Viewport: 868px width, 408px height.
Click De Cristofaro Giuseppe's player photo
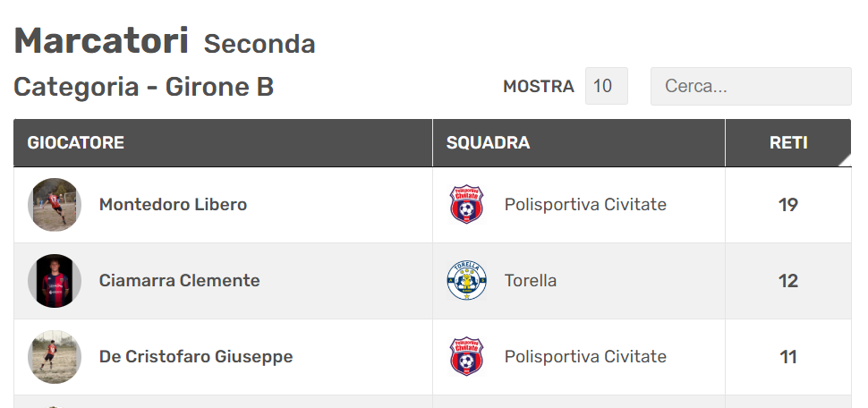[x=55, y=356]
